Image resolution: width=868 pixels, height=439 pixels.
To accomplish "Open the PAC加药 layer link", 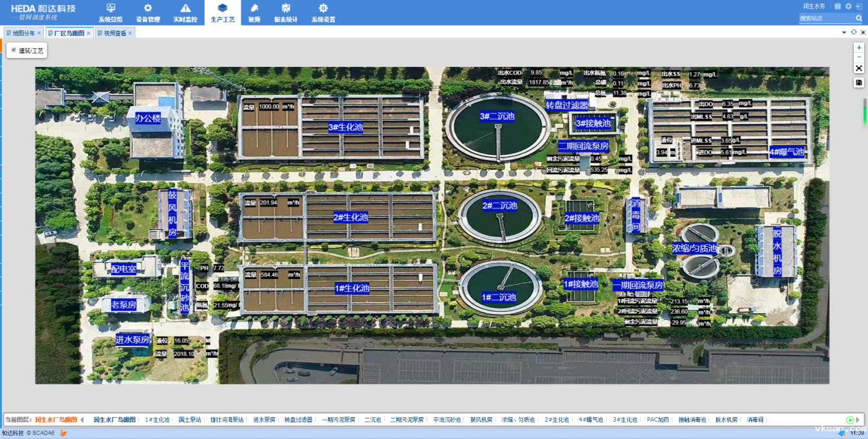I will (x=658, y=420).
